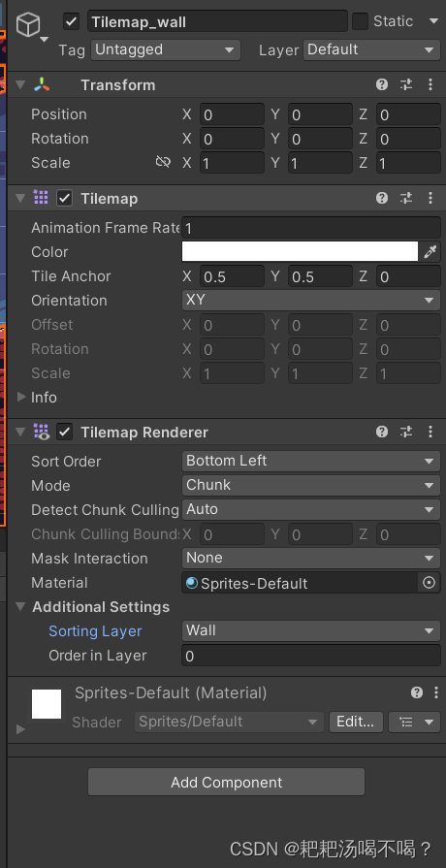Click the shader Edit button

tap(356, 722)
